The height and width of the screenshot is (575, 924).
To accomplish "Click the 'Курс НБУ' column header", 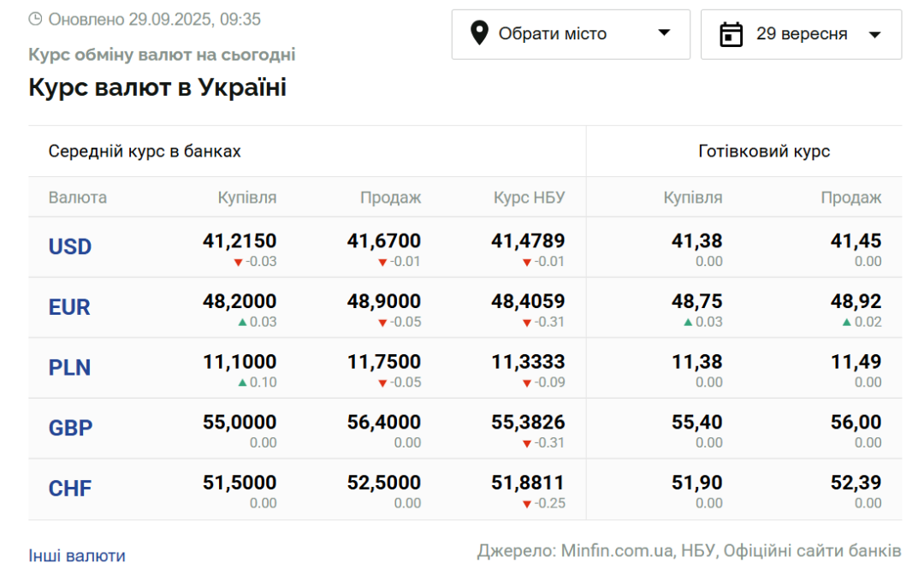I will pos(528,197).
